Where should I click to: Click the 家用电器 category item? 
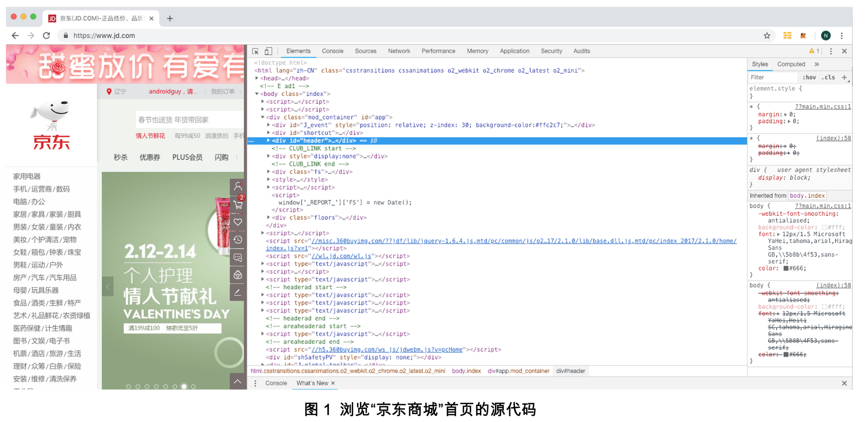click(27, 176)
